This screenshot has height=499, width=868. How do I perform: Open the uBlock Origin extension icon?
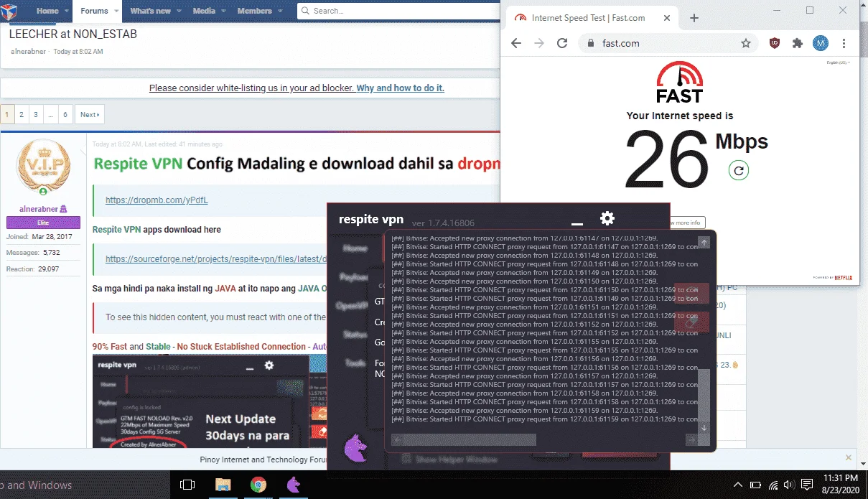pyautogui.click(x=775, y=43)
